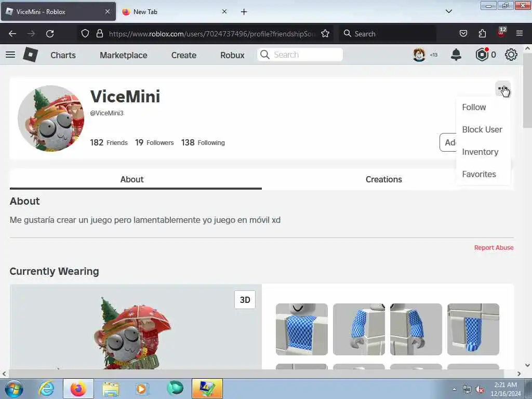This screenshot has width=532, height=399.
Task: View the 138 Following list
Action: tap(203, 142)
